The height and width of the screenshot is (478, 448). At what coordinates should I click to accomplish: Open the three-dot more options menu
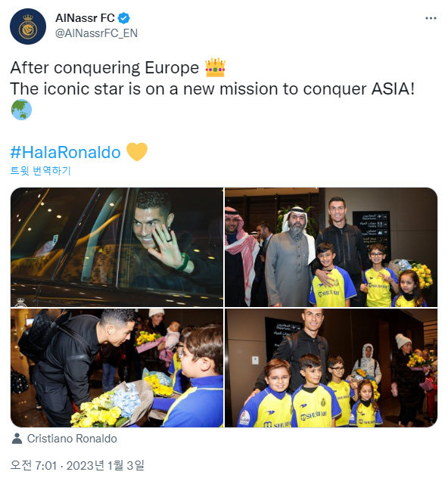click(431, 18)
